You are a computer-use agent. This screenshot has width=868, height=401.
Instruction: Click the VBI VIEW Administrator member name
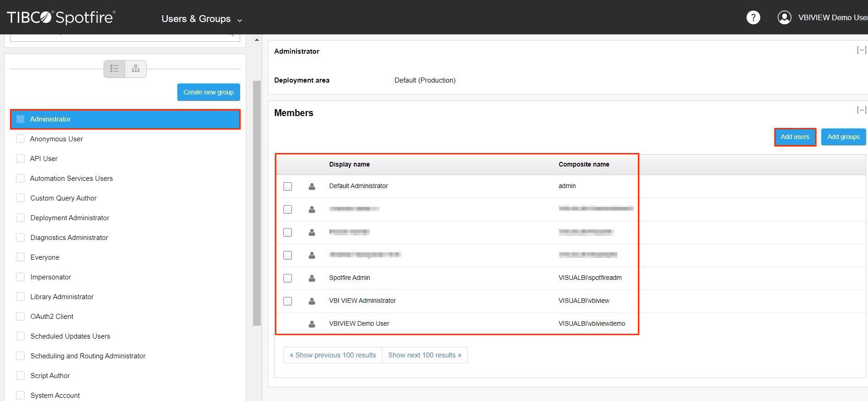pyautogui.click(x=362, y=301)
